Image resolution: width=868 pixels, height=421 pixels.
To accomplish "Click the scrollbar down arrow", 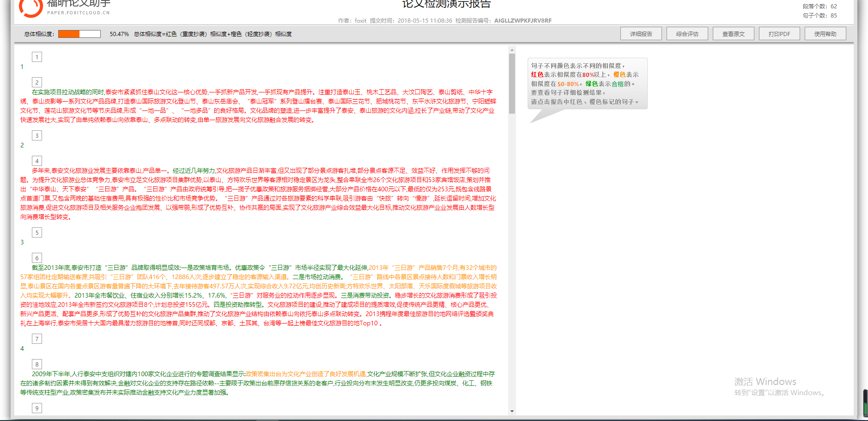I will 512,411.
